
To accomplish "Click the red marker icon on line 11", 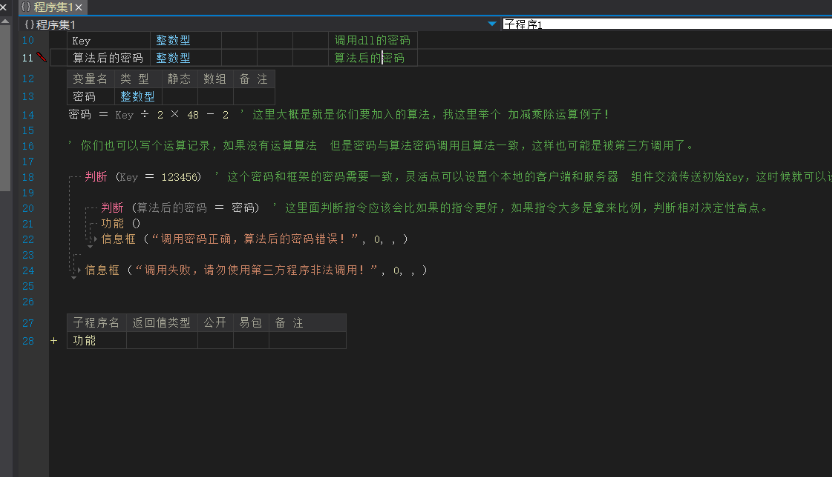I will (x=41, y=58).
